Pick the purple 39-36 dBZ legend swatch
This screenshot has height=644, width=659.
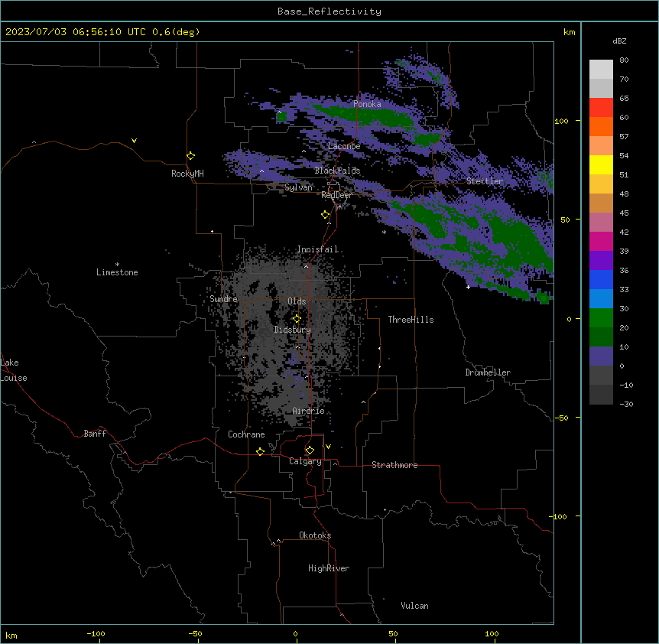pos(601,261)
